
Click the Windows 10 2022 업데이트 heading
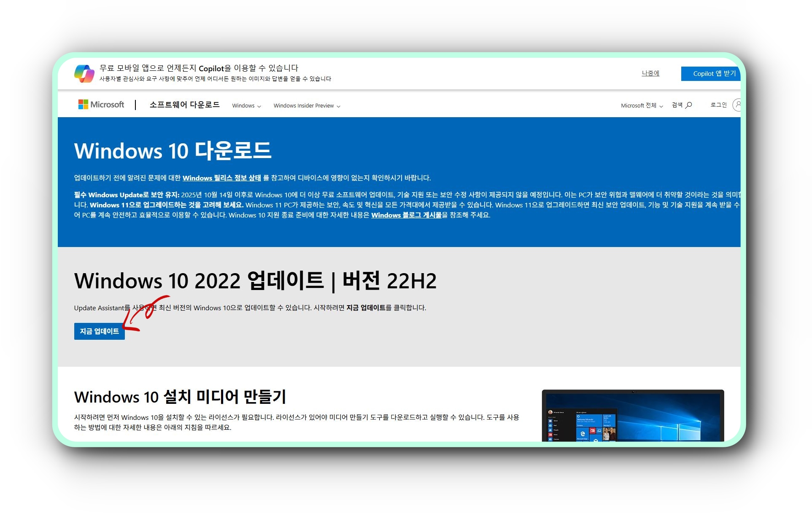[x=256, y=281]
